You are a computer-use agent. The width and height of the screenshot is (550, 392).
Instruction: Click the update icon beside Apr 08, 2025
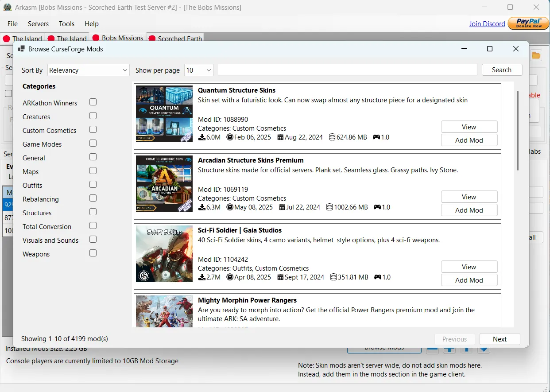click(x=230, y=277)
